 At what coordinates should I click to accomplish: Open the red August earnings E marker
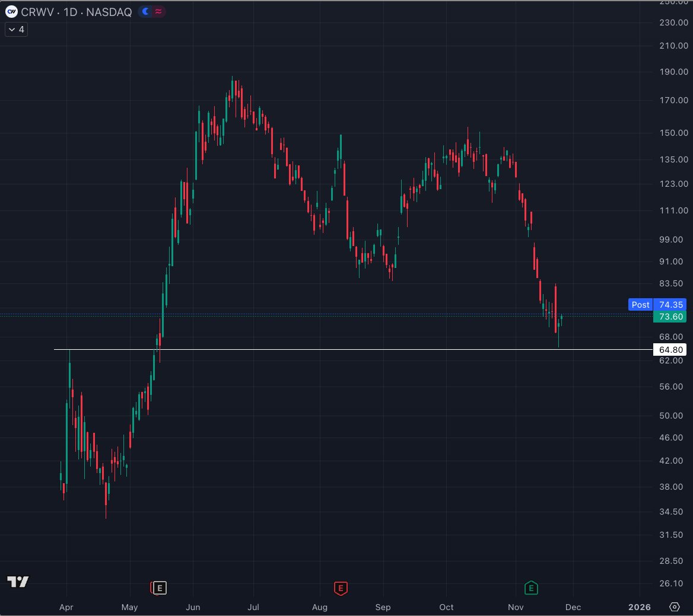point(341,588)
